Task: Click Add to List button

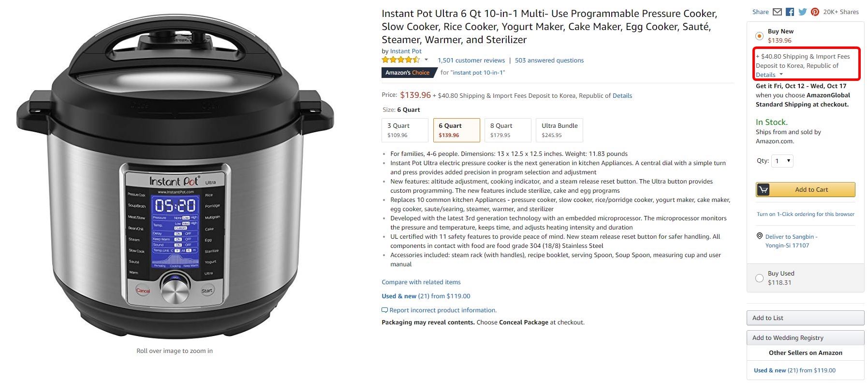Action: 805,318
